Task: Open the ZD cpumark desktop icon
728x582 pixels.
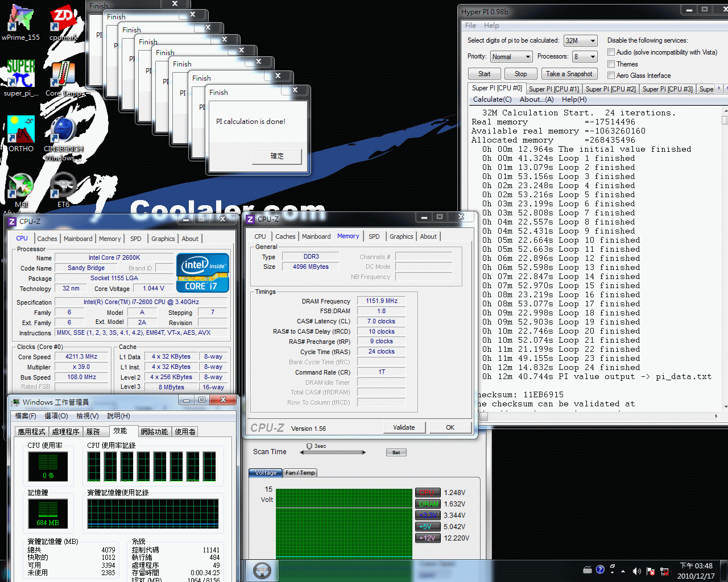Action: pos(63,23)
